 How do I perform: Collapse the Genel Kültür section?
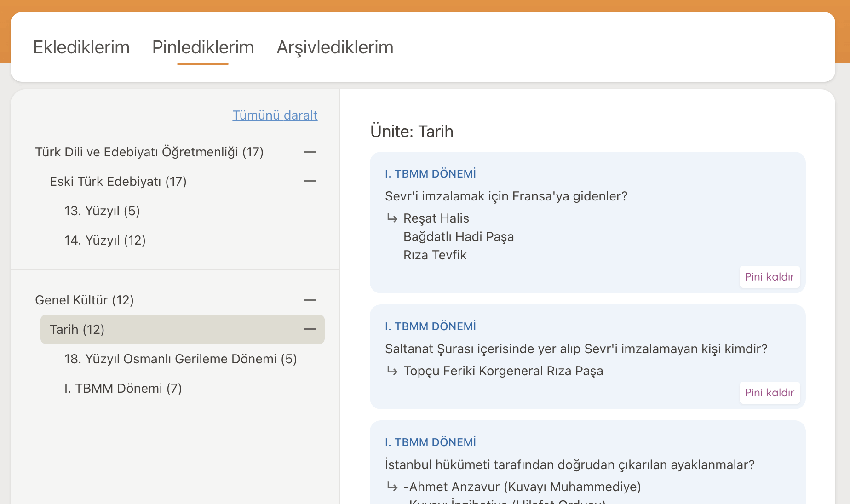click(x=310, y=300)
